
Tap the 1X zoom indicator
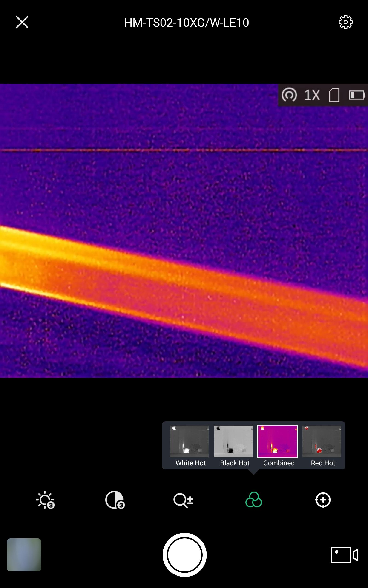(312, 95)
